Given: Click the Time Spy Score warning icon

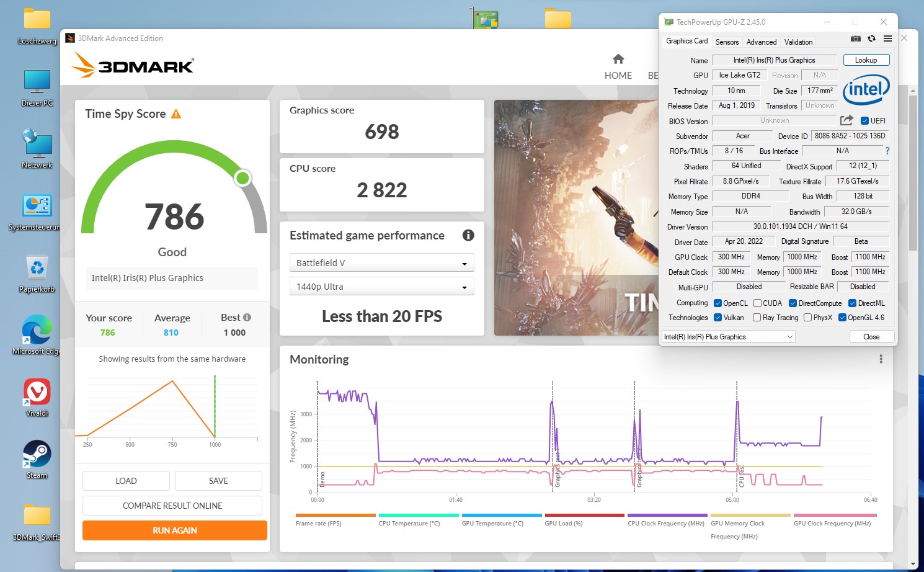Looking at the screenshot, I should pos(176,114).
